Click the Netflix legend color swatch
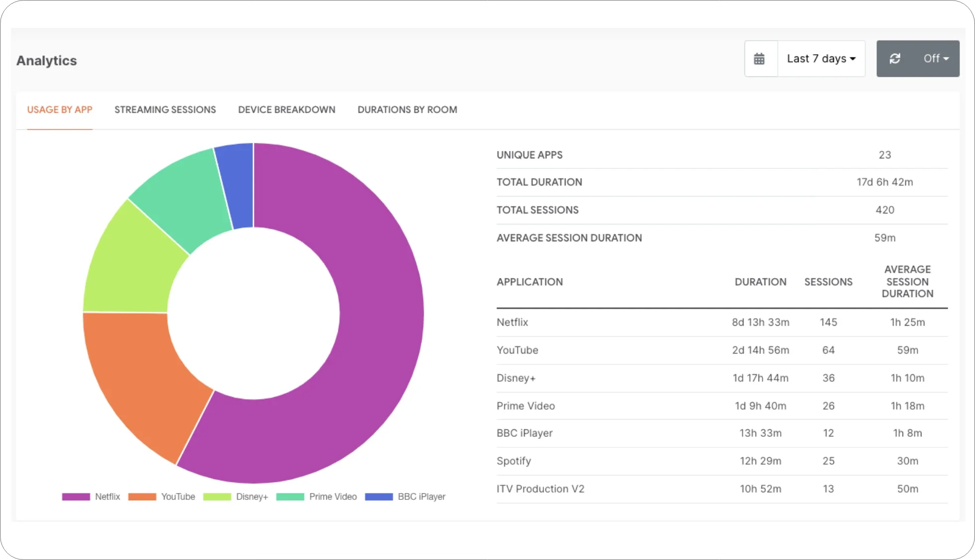975x560 pixels. [75, 496]
